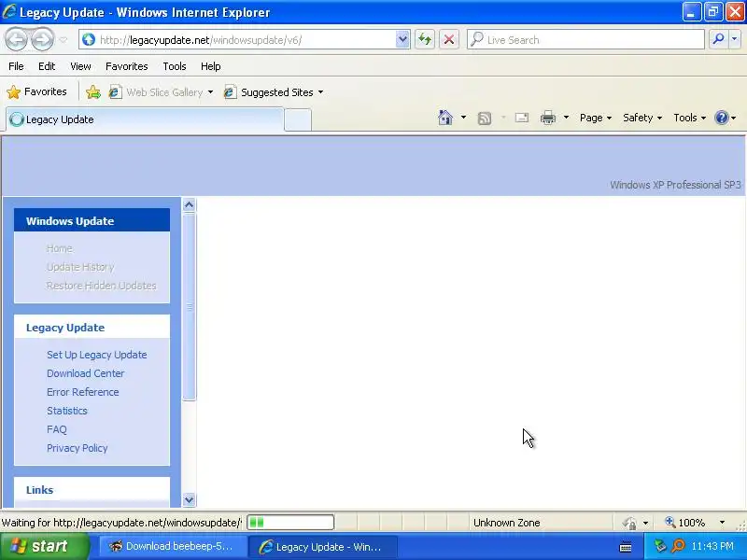This screenshot has width=747, height=560.
Task: Click the keyboard icon on taskbar
Action: coord(626,547)
